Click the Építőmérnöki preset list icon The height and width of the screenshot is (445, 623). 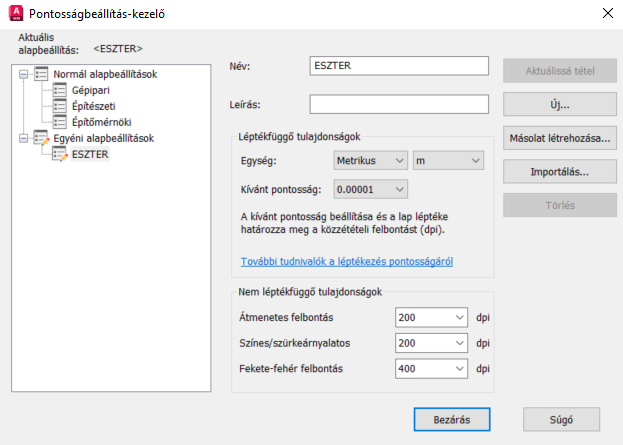point(60,122)
